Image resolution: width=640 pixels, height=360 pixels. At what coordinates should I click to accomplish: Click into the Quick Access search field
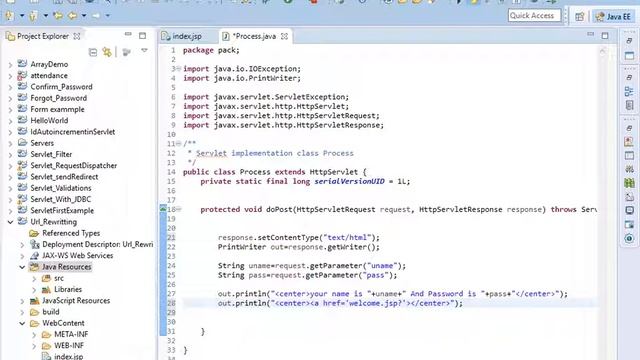(x=534, y=16)
